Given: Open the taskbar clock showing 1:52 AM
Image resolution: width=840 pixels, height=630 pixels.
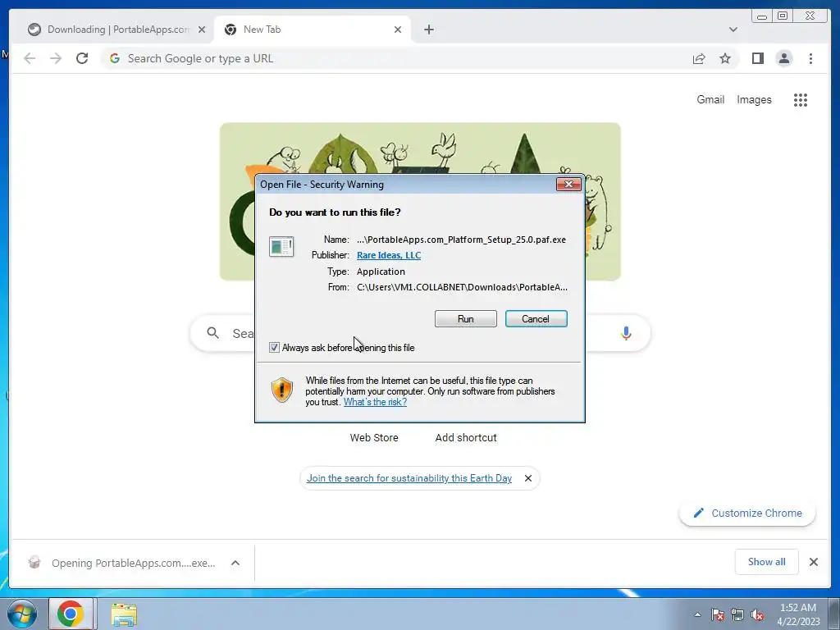Looking at the screenshot, I should (x=798, y=614).
